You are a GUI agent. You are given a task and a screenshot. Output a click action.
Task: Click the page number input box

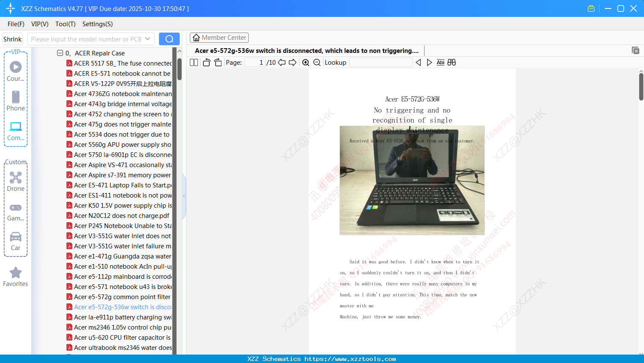tap(255, 63)
